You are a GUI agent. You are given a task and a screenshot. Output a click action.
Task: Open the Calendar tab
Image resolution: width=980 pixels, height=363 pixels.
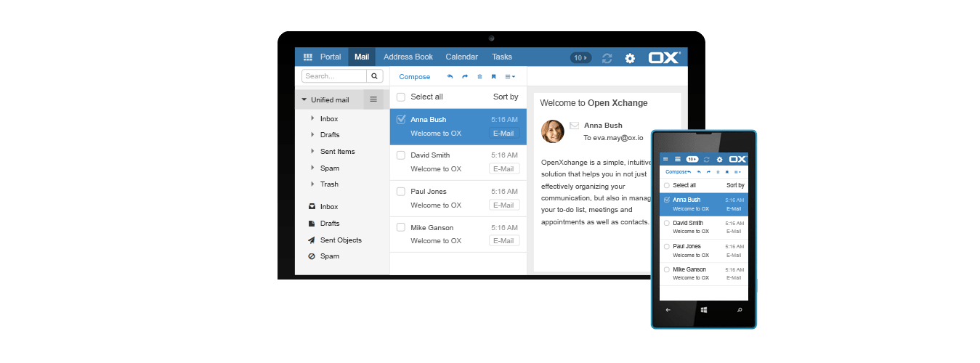pyautogui.click(x=462, y=57)
